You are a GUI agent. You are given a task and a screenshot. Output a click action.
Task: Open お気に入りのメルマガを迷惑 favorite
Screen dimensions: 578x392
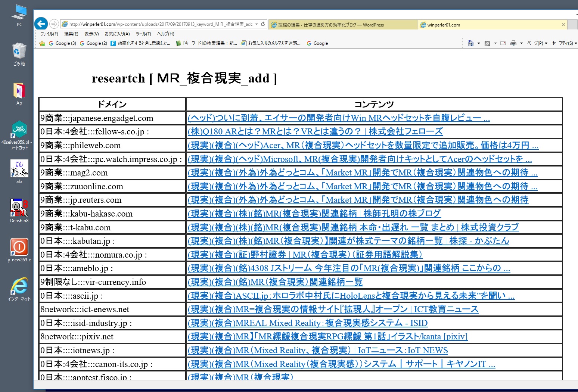(x=271, y=43)
